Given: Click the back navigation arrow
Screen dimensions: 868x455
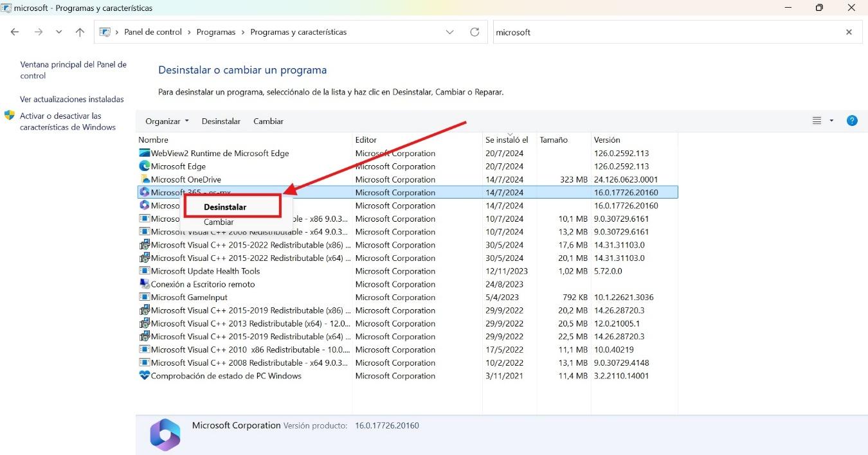Looking at the screenshot, I should pyautogui.click(x=14, y=31).
